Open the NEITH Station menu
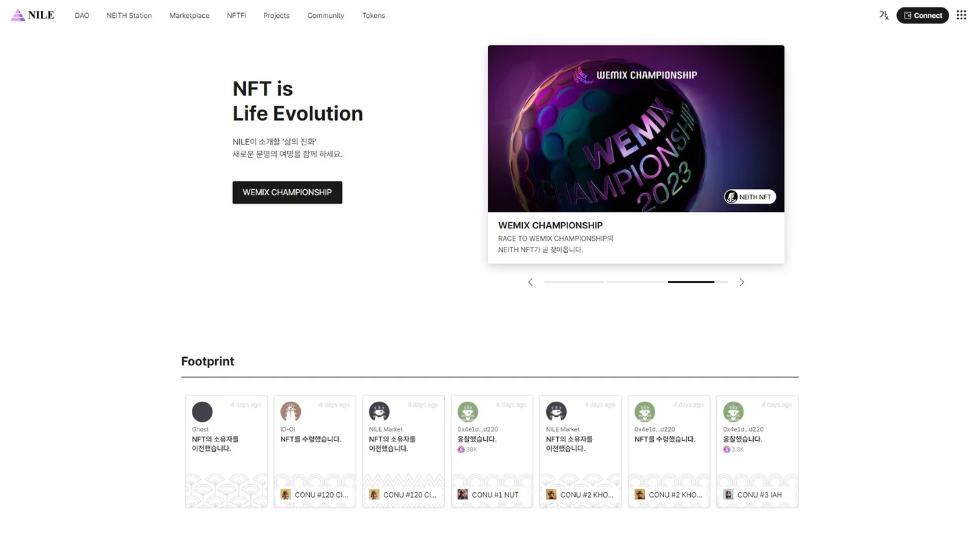 129,15
